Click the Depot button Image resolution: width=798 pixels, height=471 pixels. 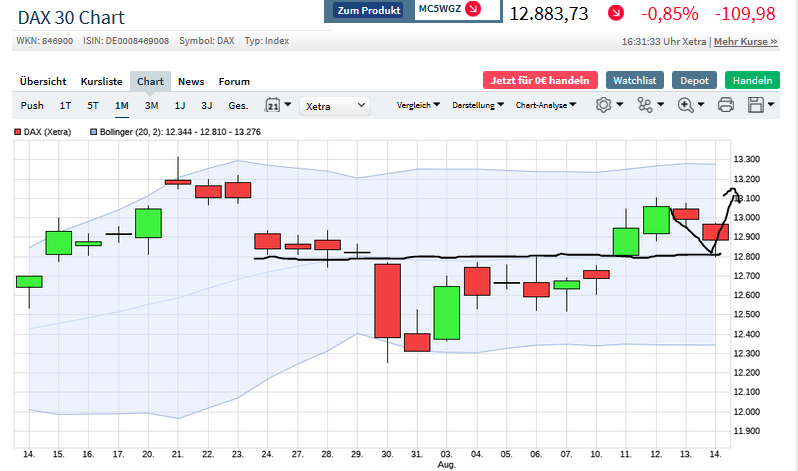tap(694, 80)
